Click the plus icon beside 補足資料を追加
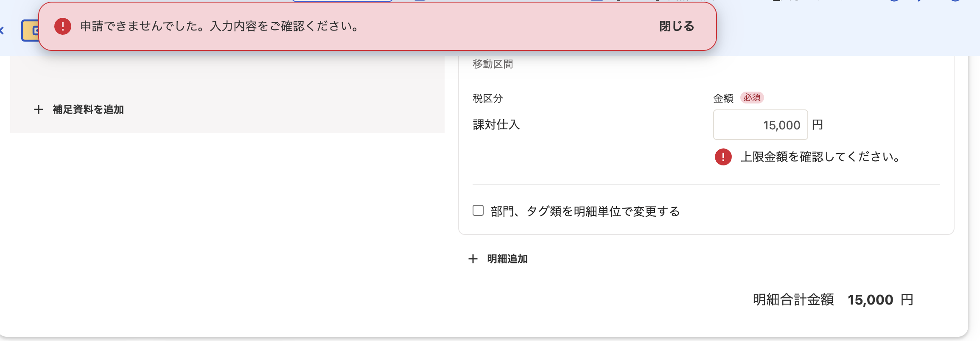Viewport: 980px width, 341px height. click(x=39, y=109)
